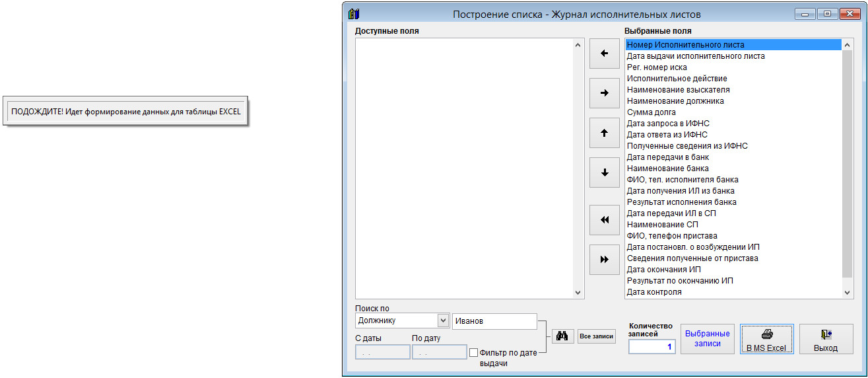Select Дата выдачи исполнительного листа field

(733, 56)
